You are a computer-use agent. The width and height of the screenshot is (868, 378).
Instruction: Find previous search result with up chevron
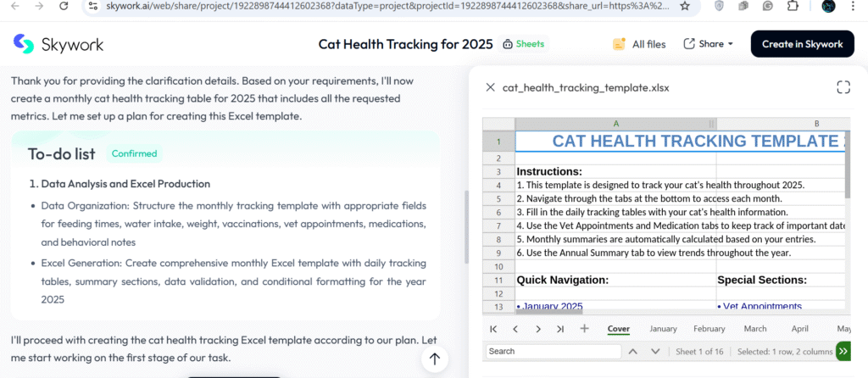point(632,351)
